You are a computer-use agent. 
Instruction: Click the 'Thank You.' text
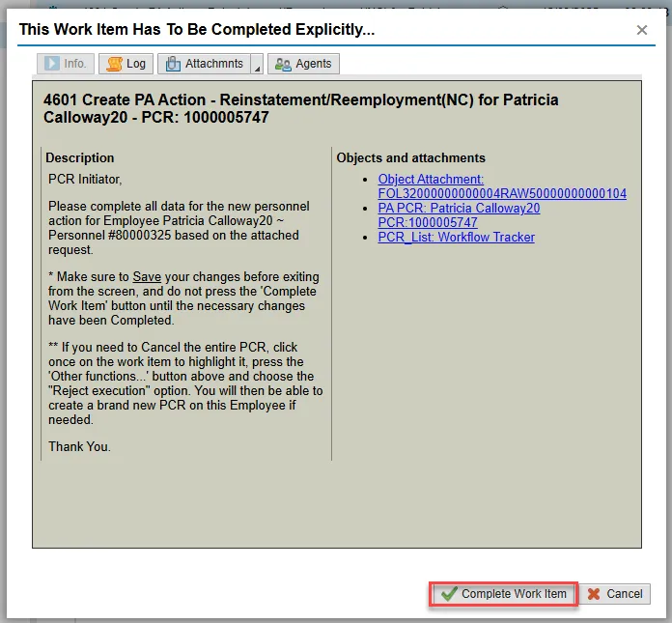[79, 447]
